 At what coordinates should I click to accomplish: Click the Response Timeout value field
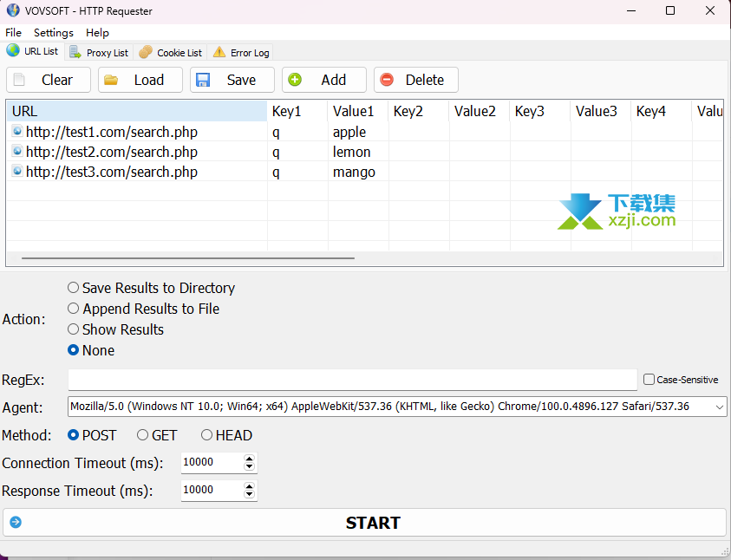(212, 490)
